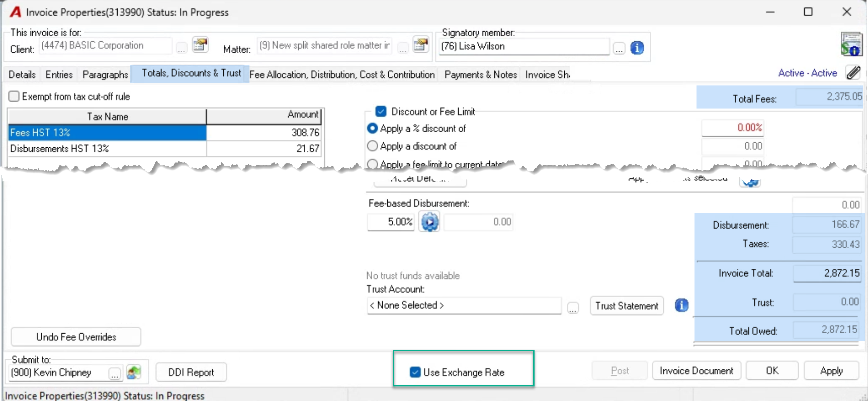868x402 pixels.
Task: Click the Trust Account None Selected field
Action: pos(464,305)
